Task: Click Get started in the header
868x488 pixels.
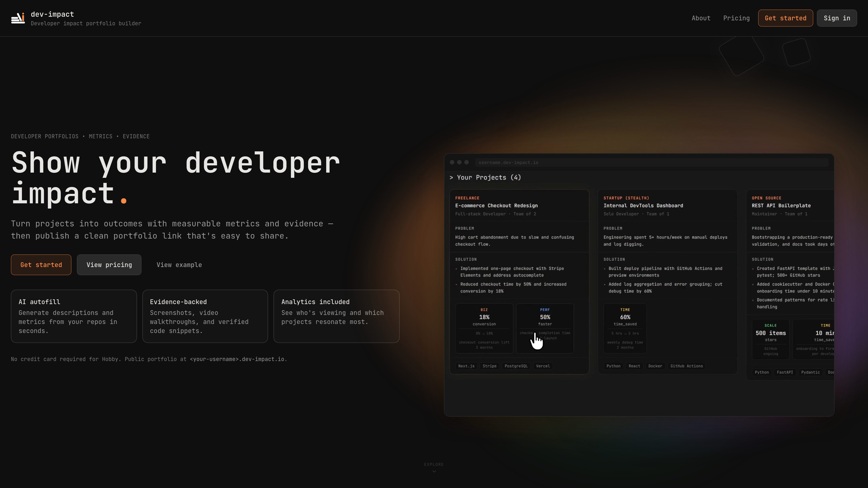Action: coord(785,18)
